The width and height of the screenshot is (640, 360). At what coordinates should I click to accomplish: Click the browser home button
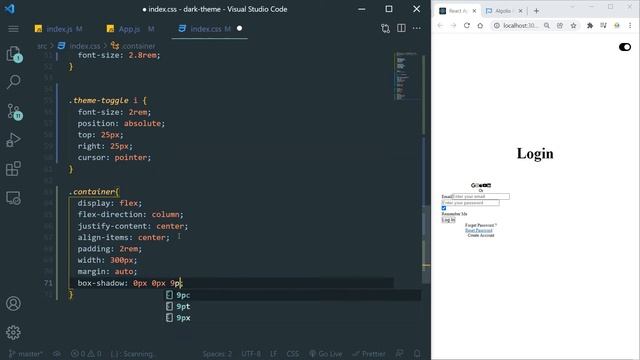pyautogui.click(x=480, y=25)
